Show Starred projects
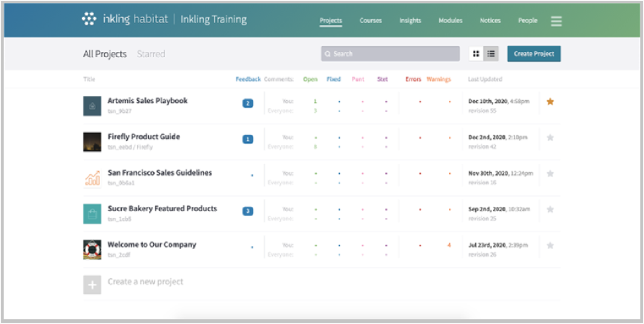The image size is (644, 324). (x=151, y=54)
